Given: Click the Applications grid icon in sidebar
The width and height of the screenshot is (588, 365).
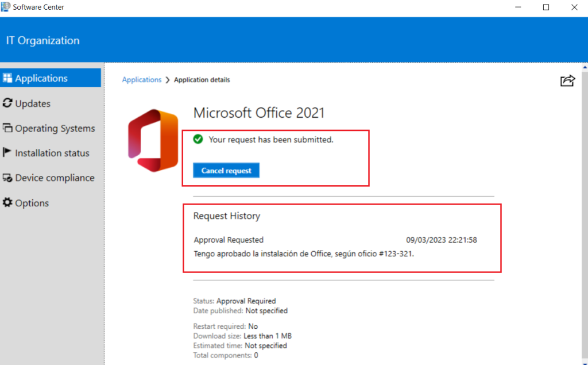Looking at the screenshot, I should [x=7, y=78].
